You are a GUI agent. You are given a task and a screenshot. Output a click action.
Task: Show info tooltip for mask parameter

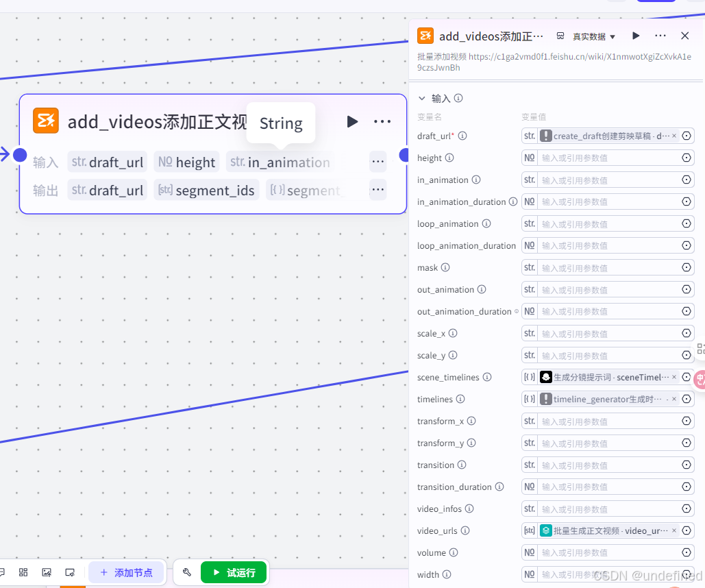click(445, 267)
